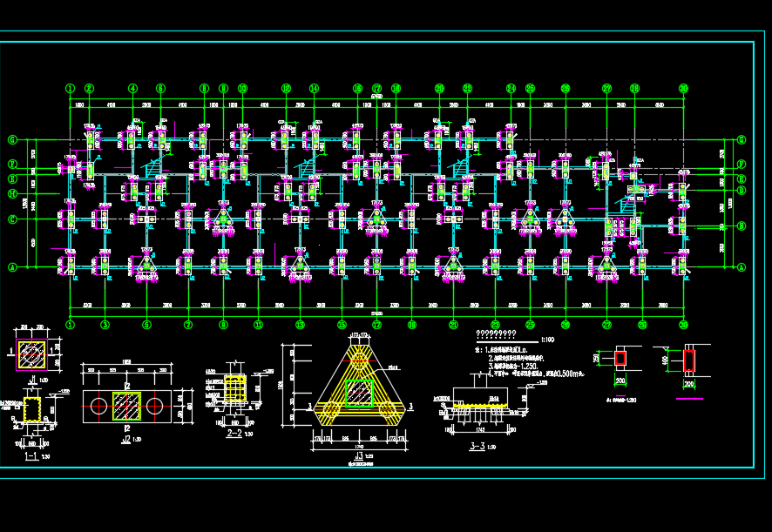Click axis bubble 6 on the top grid
The height and width of the screenshot is (532, 772).
pyautogui.click(x=160, y=89)
